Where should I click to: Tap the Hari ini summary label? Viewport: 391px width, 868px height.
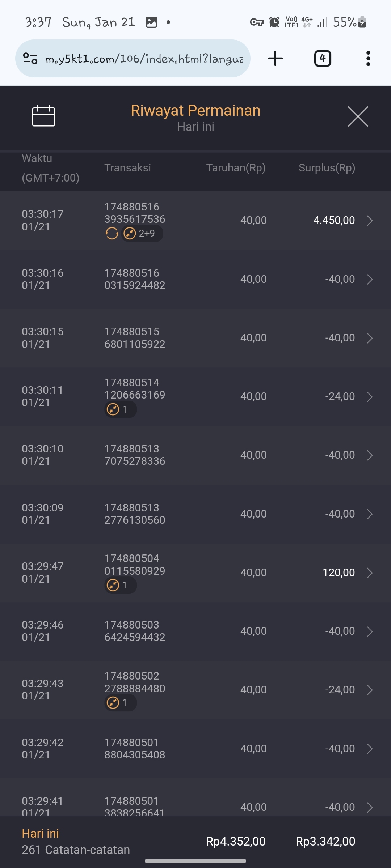pyautogui.click(x=40, y=833)
